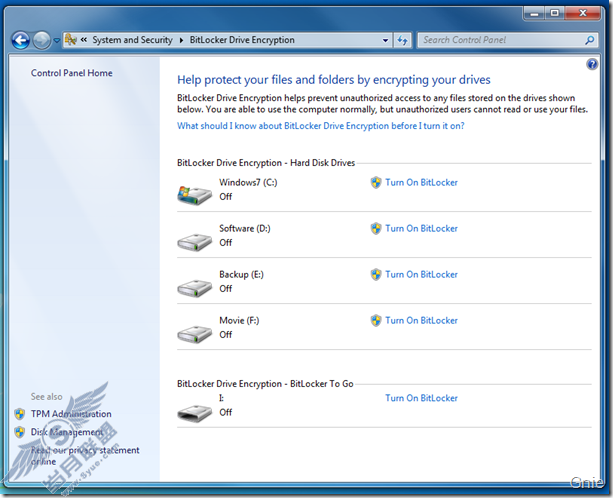Turn On BitLocker for Software (D:)

(x=421, y=229)
